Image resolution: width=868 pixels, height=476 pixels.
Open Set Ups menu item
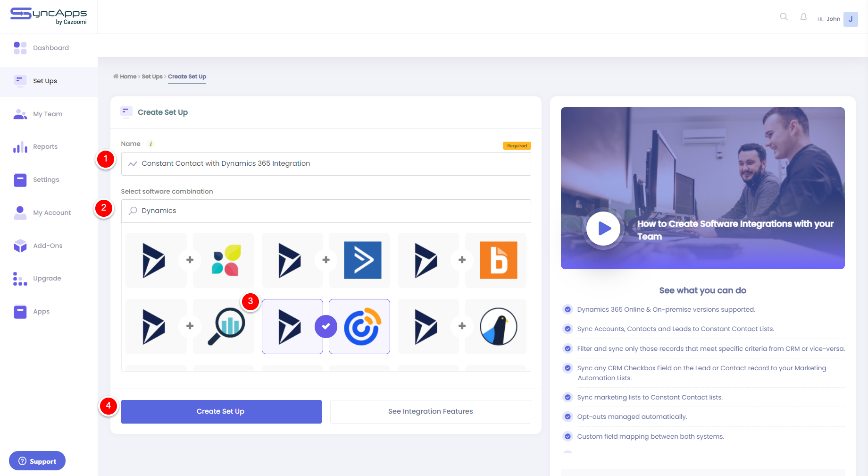coord(45,81)
